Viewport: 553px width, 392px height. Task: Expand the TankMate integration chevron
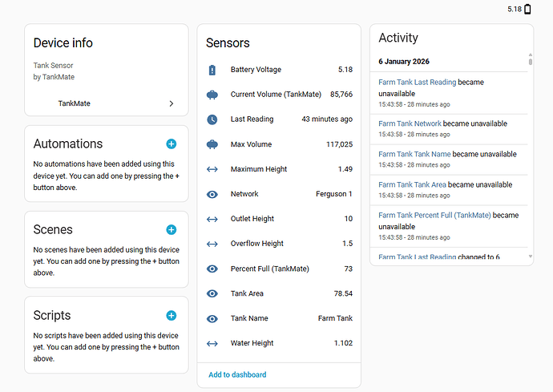click(x=172, y=103)
